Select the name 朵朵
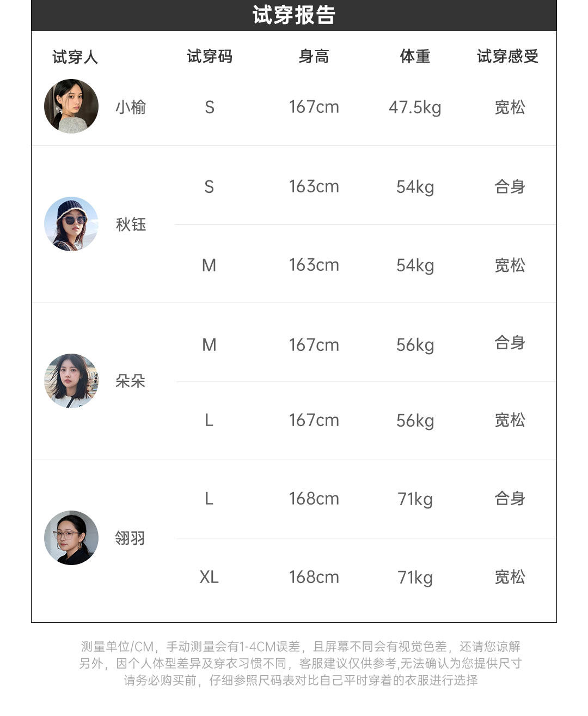The width and height of the screenshot is (588, 716). pos(131,381)
